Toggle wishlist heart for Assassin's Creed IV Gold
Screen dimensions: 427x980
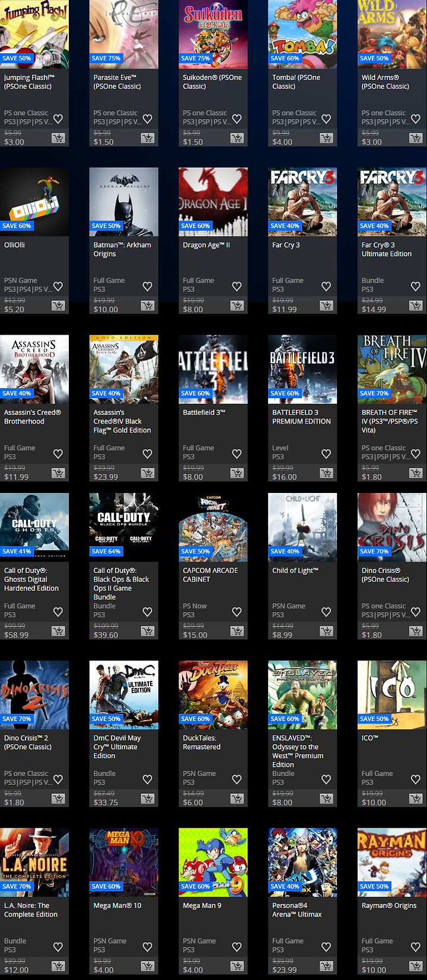coord(148,454)
